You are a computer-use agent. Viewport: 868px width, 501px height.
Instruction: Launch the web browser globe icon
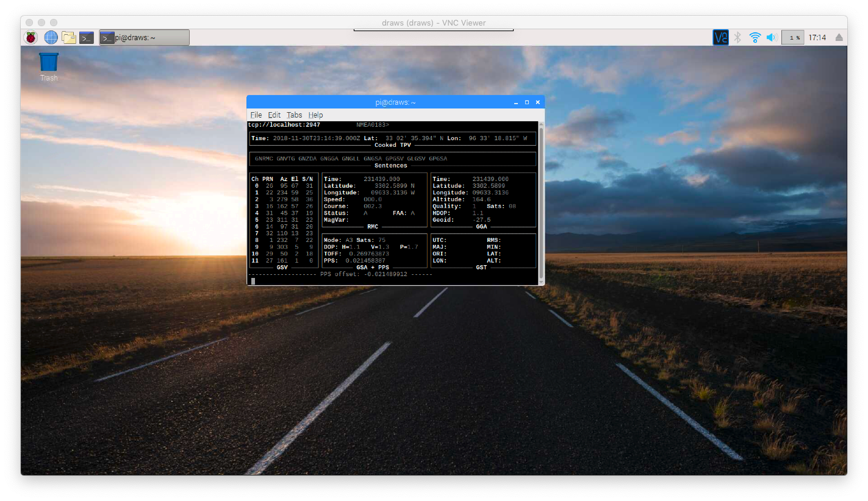(51, 38)
